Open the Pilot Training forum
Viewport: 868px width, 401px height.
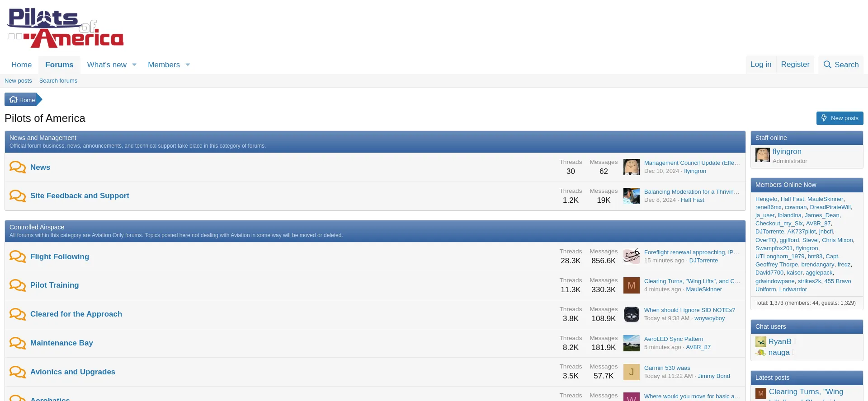point(54,285)
